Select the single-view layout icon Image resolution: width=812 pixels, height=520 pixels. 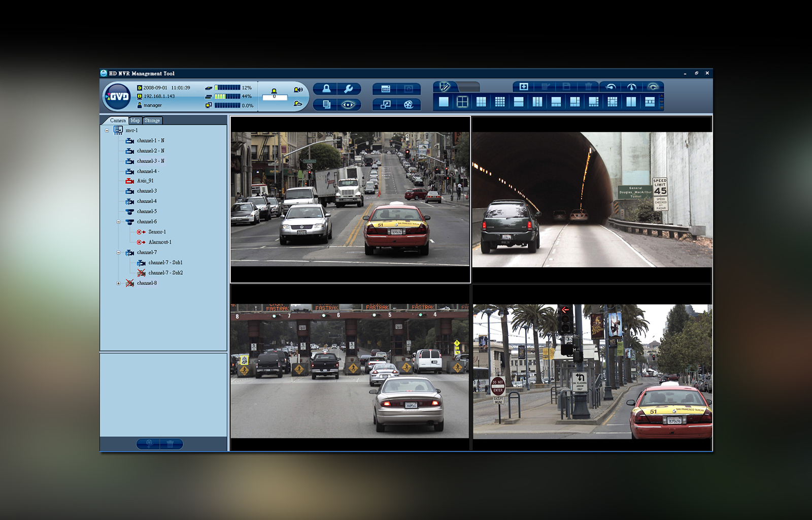pos(444,102)
